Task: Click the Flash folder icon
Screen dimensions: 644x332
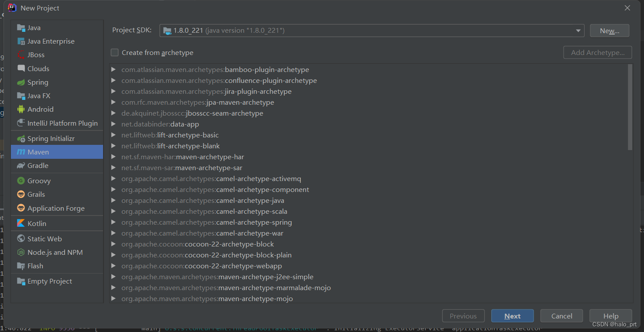Action: pyautogui.click(x=21, y=266)
